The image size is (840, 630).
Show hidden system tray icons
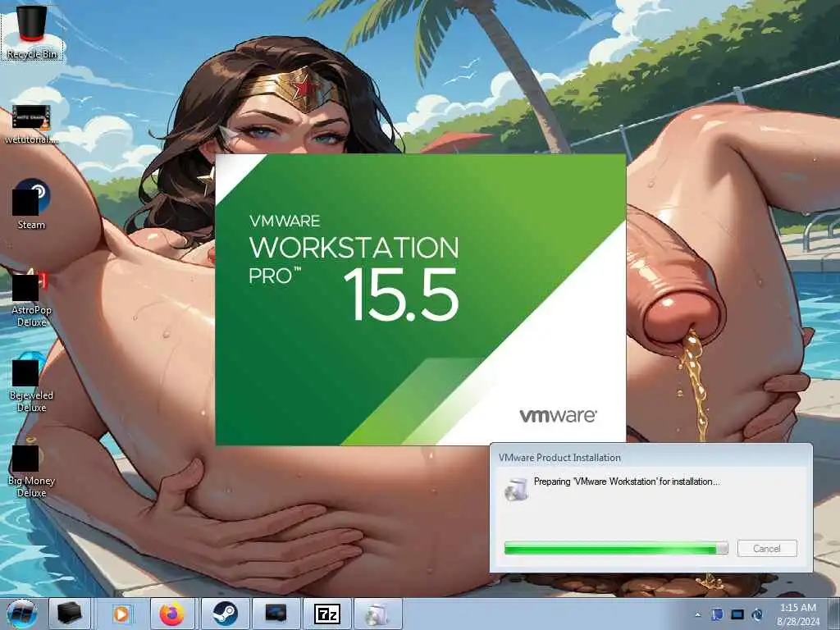click(697, 614)
